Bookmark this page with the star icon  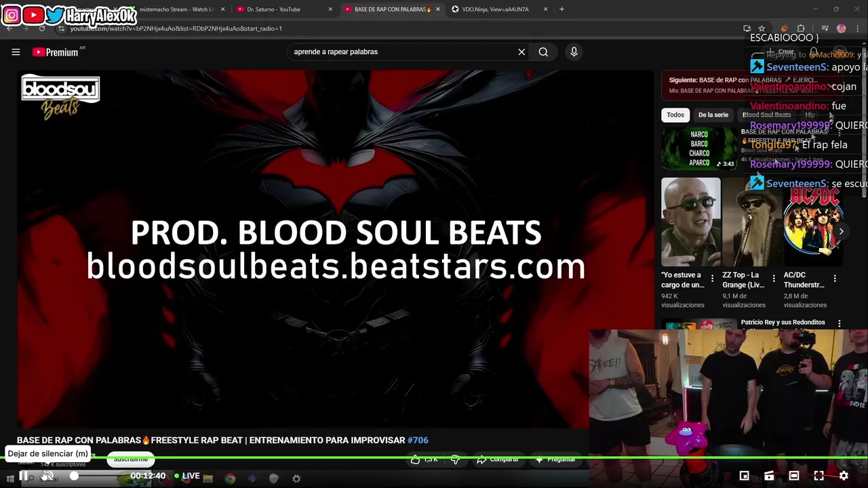coord(762,28)
